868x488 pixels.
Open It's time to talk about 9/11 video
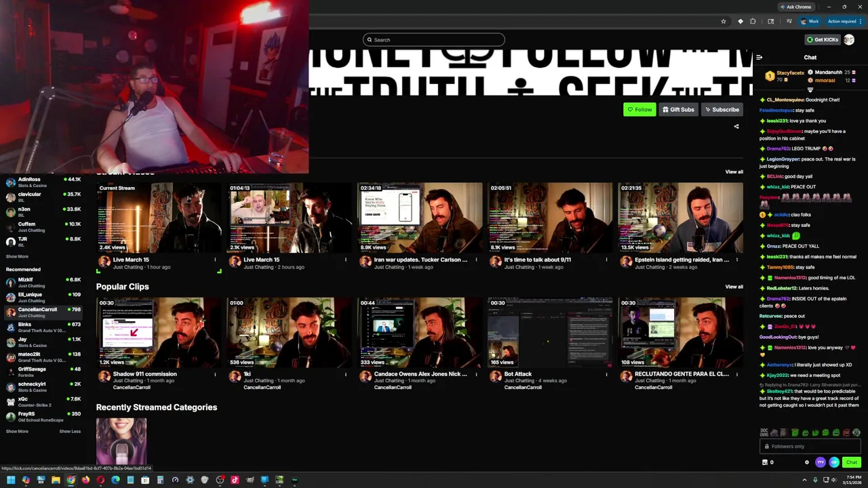click(550, 218)
